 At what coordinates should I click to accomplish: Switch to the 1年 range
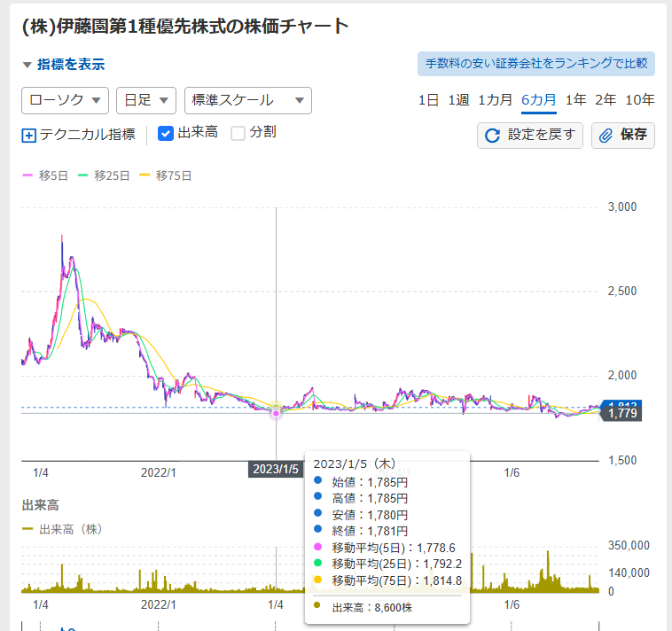coord(575,100)
